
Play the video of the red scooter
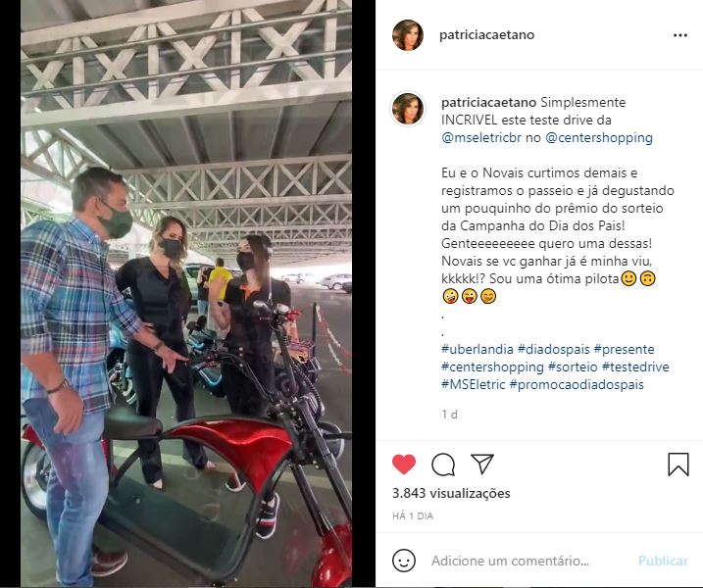[186, 294]
